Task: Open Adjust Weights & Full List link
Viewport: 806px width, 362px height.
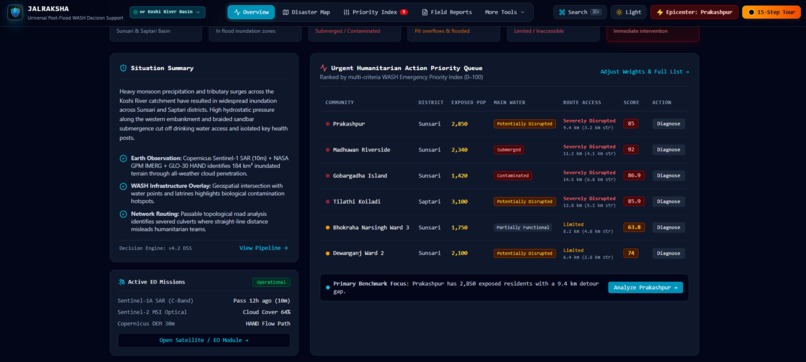Action: click(x=645, y=72)
